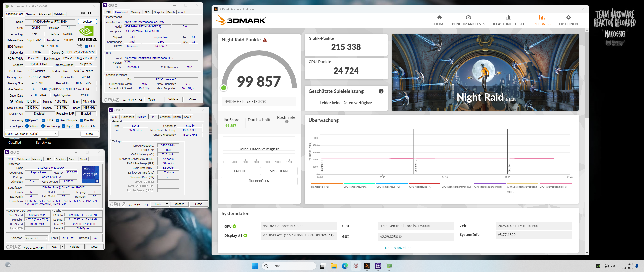Click info icon beside Geschätzte Spieleleistung
644x272 pixels.
pos(381,91)
